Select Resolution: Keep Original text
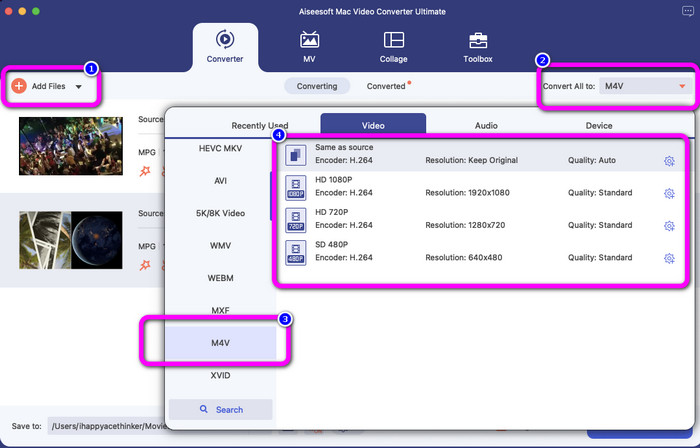Viewport: 700px width, 448px height. point(471,160)
